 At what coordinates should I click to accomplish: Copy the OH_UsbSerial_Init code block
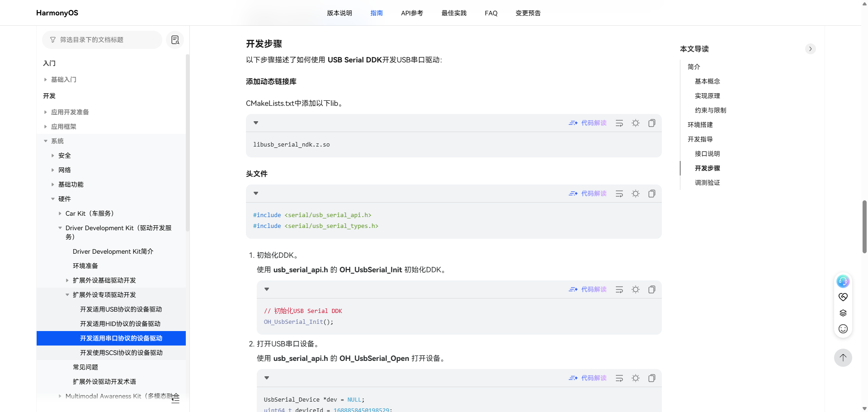652,289
